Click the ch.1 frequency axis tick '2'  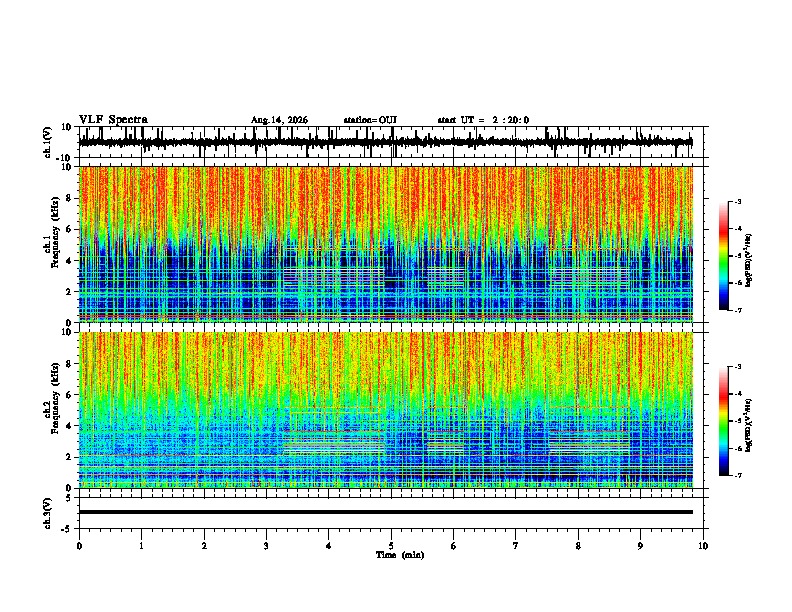(70, 292)
